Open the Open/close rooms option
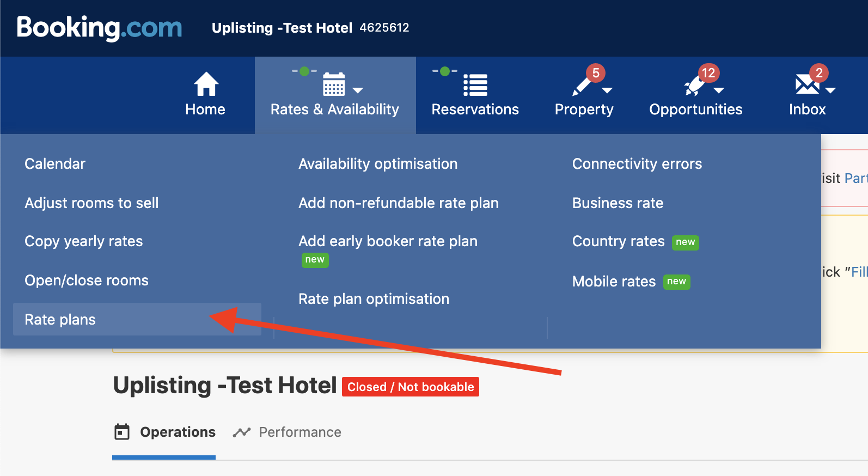 click(x=87, y=280)
